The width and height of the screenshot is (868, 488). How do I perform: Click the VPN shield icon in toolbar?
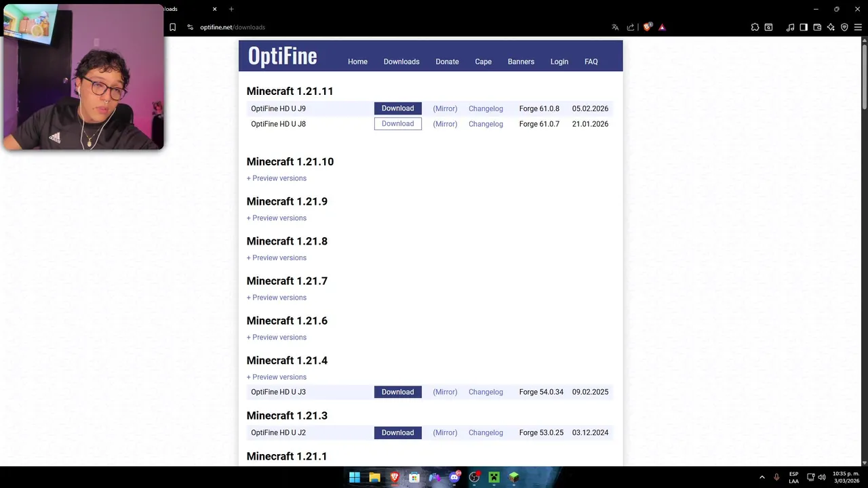(844, 27)
